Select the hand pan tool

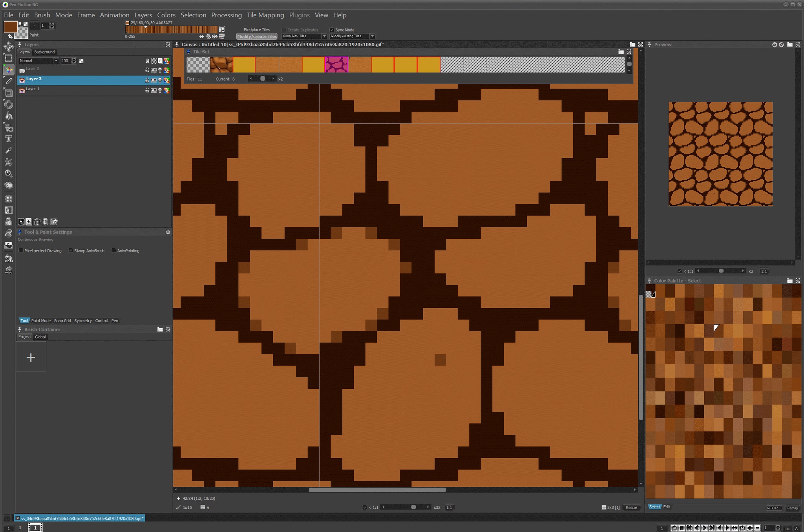click(8, 185)
